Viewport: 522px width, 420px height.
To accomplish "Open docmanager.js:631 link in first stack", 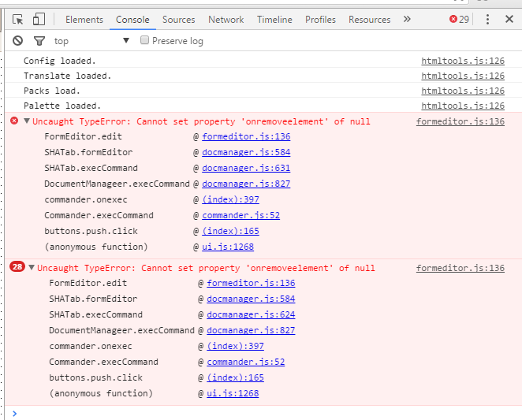I will pos(246,168).
